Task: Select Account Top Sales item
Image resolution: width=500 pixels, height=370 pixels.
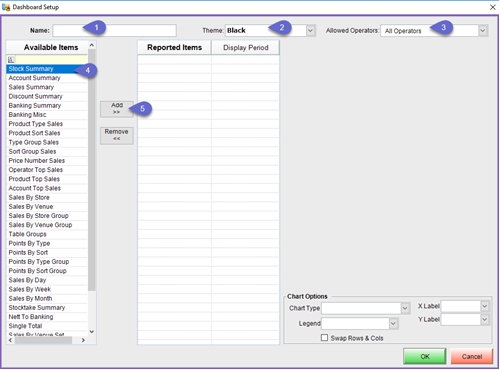Action: (x=47, y=188)
